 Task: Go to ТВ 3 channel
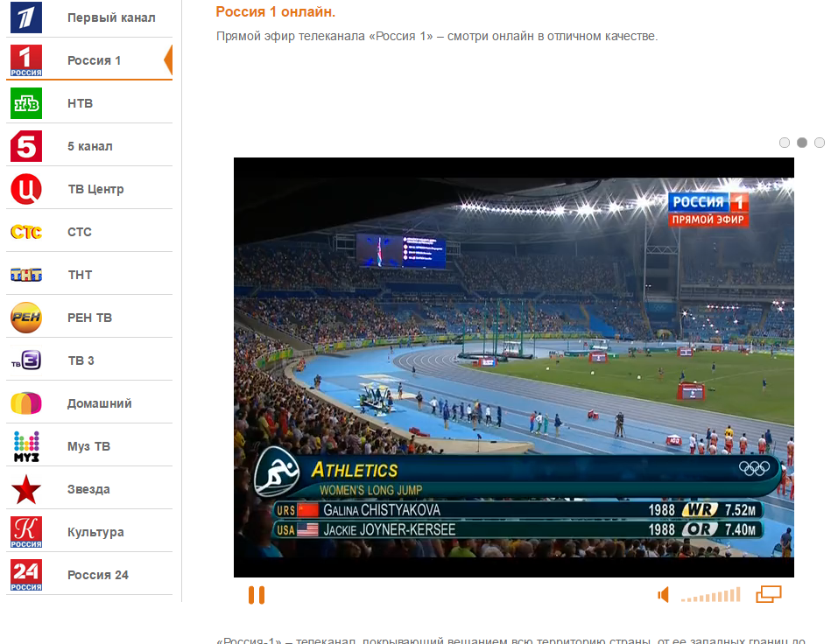pyautogui.click(x=81, y=360)
